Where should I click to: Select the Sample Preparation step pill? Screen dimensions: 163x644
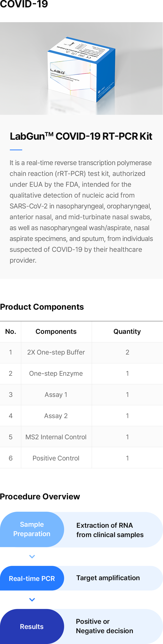click(x=32, y=529)
